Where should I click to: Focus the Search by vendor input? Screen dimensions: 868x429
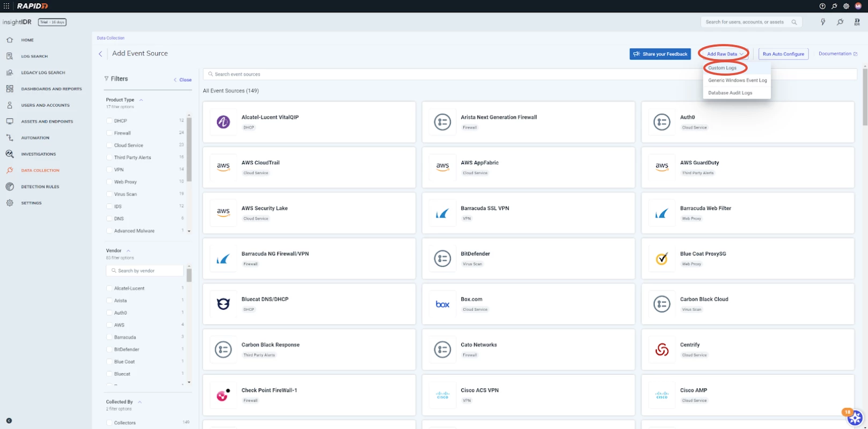145,271
